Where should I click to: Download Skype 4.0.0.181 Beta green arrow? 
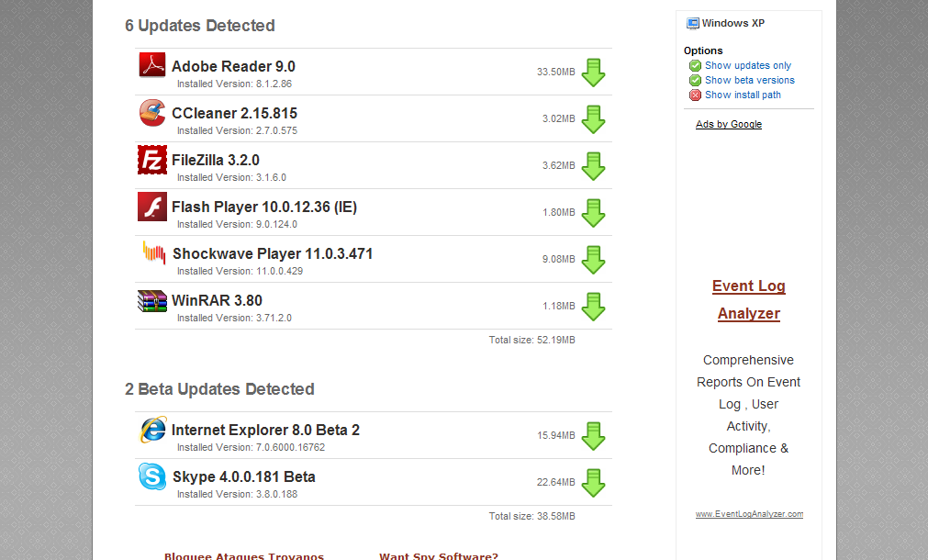tap(593, 483)
